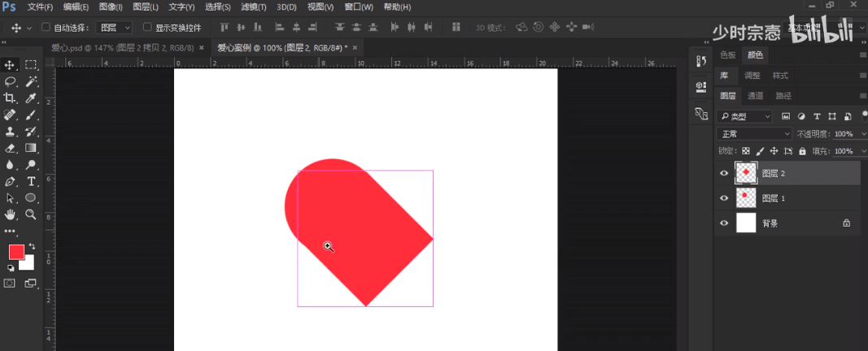Image resolution: width=868 pixels, height=351 pixels.
Task: Select the Eraser tool
Action: point(10,148)
